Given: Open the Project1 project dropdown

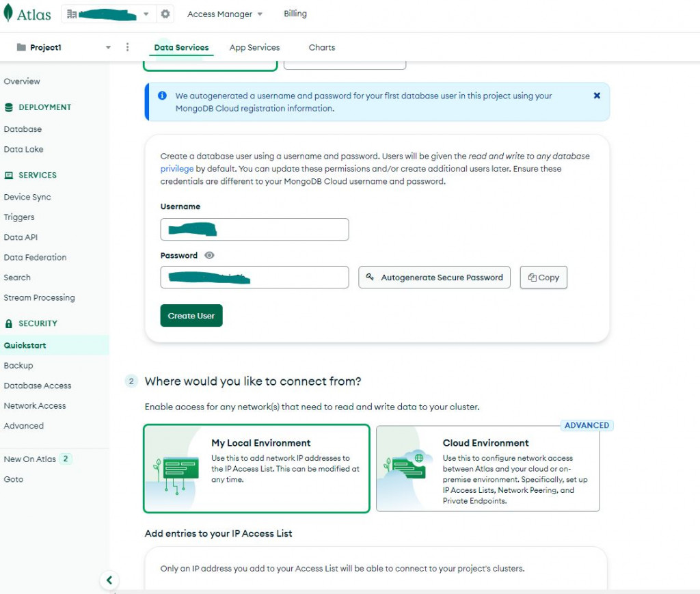Looking at the screenshot, I should [x=63, y=47].
